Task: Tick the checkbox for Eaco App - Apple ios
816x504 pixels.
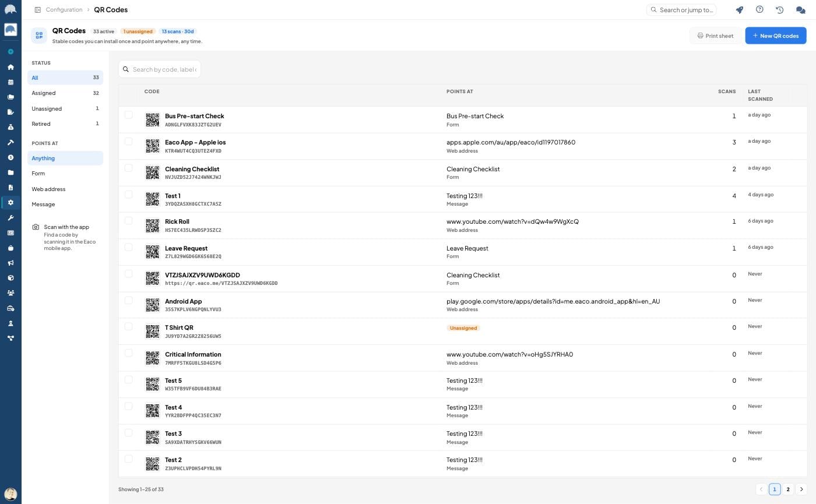Action: click(129, 141)
